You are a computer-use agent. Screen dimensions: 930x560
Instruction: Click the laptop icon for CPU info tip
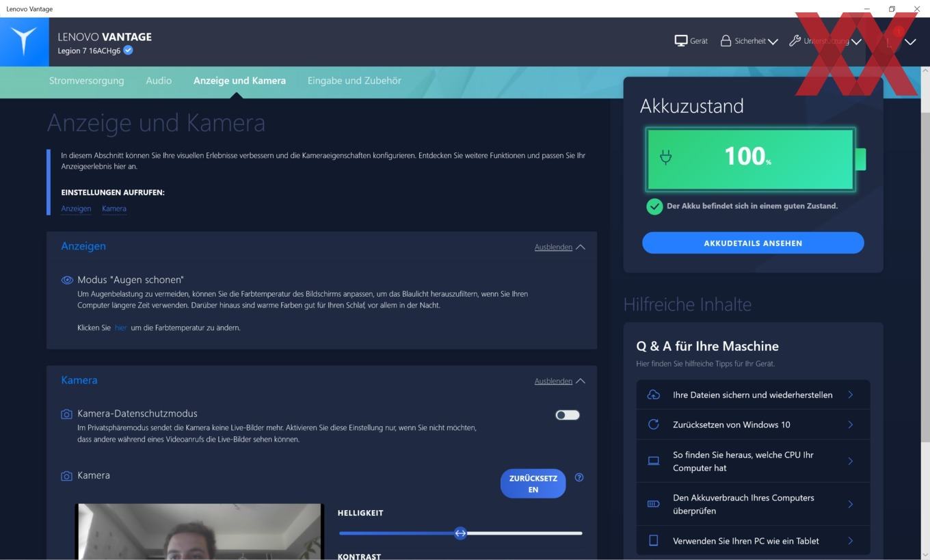(x=653, y=461)
